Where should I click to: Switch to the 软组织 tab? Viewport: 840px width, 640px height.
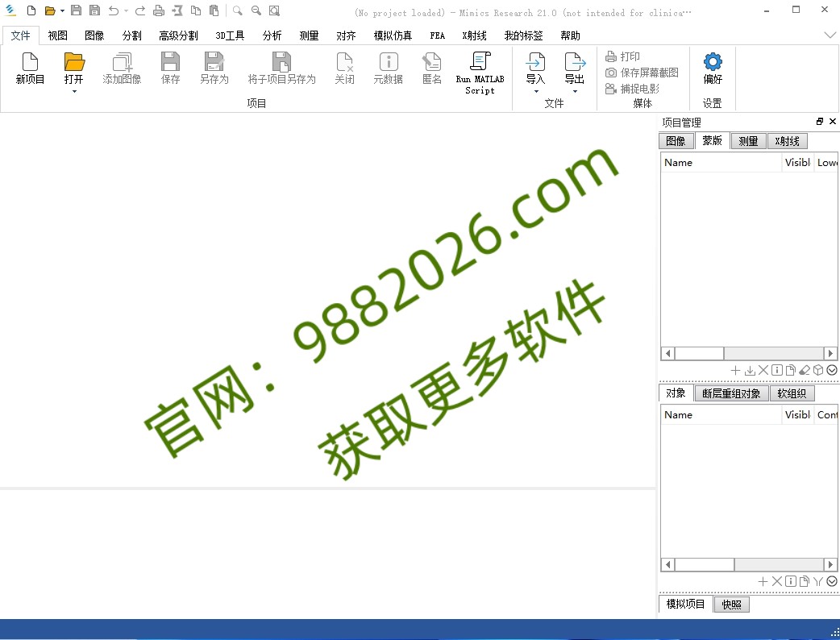(792, 393)
